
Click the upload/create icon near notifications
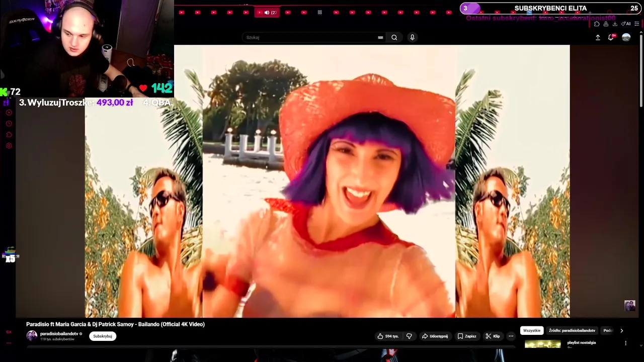click(x=598, y=37)
